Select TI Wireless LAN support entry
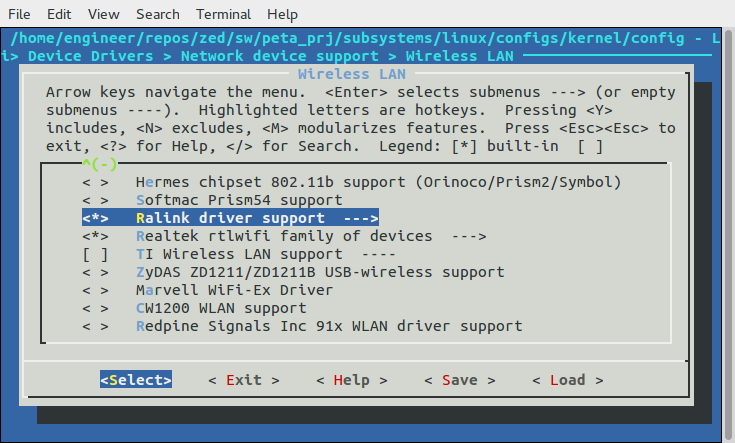This screenshot has width=735, height=443. coord(239,254)
